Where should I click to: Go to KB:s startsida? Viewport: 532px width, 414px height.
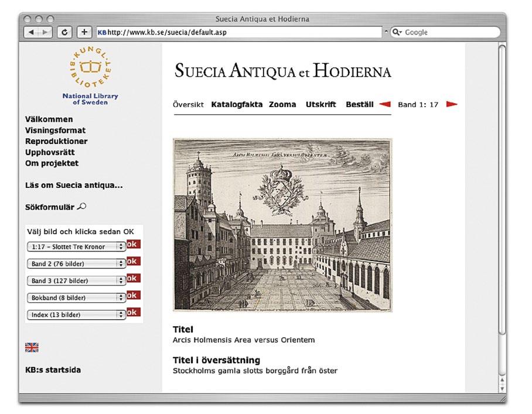coord(53,369)
